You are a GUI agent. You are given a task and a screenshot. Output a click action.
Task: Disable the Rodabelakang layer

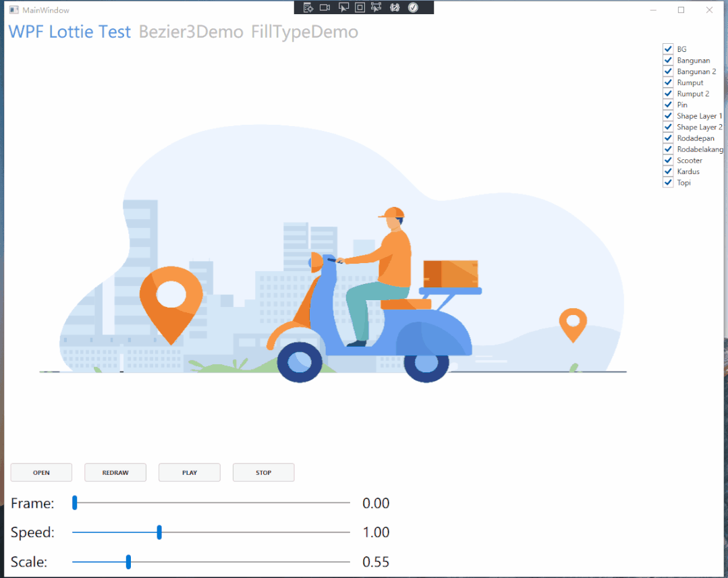point(668,149)
